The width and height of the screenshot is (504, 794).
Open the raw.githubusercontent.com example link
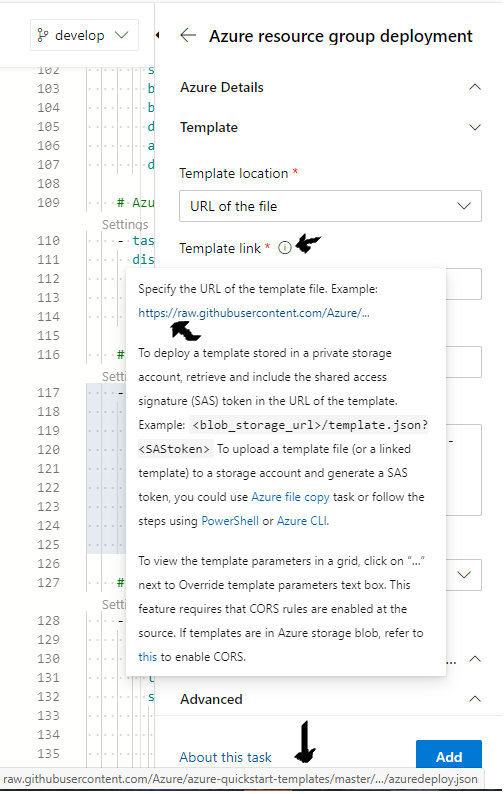click(254, 313)
